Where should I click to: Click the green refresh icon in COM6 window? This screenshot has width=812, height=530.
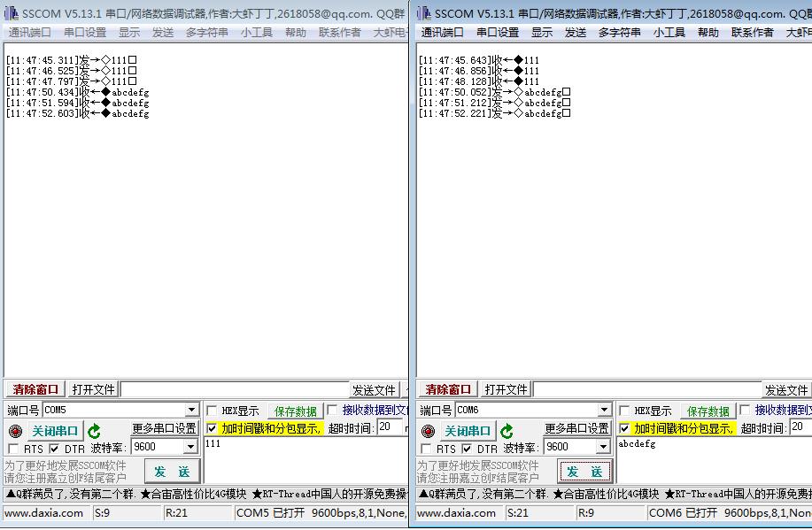tap(507, 431)
